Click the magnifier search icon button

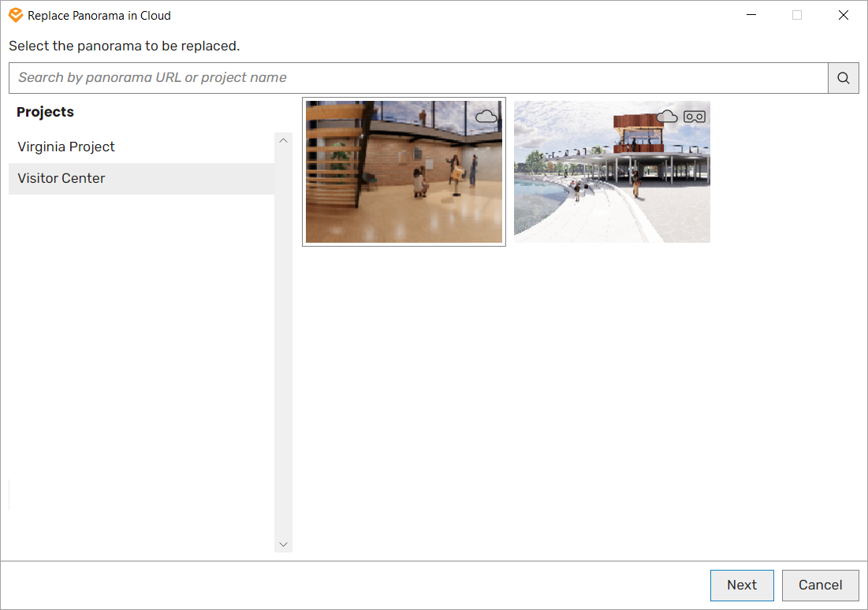click(x=843, y=78)
